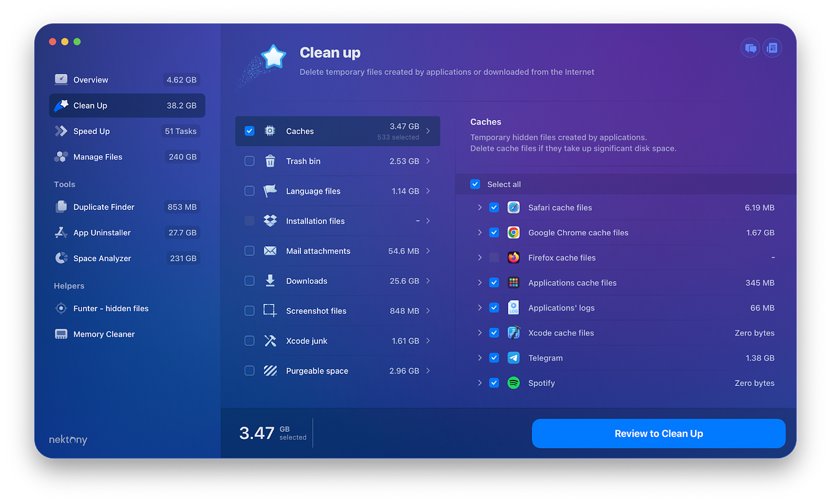Screen dimensions: 831x504
Task: Expand the Applications' logs row
Action: click(480, 308)
